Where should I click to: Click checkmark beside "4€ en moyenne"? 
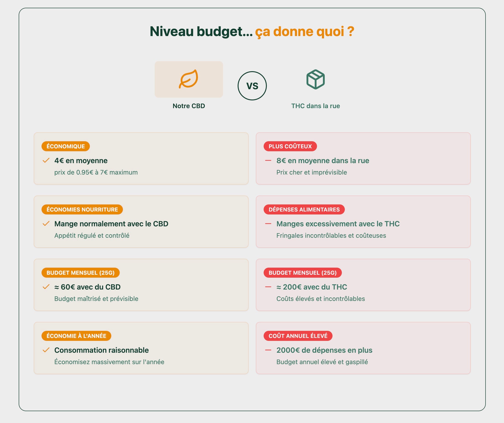tap(46, 160)
